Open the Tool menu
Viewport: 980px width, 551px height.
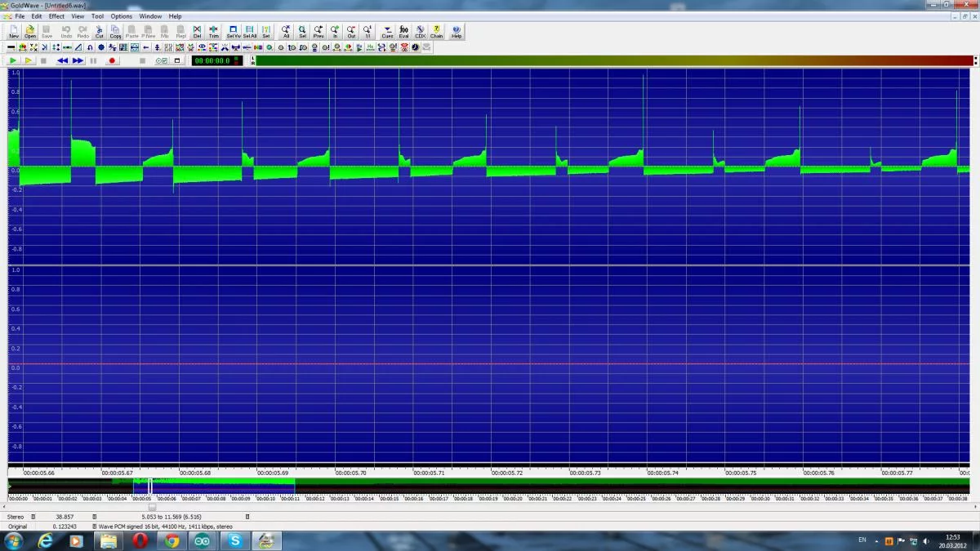(97, 16)
